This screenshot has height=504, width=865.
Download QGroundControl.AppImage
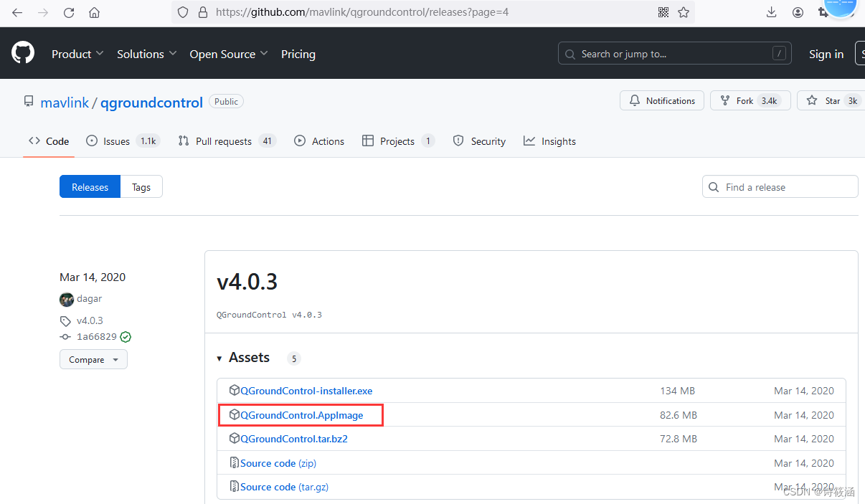302,415
